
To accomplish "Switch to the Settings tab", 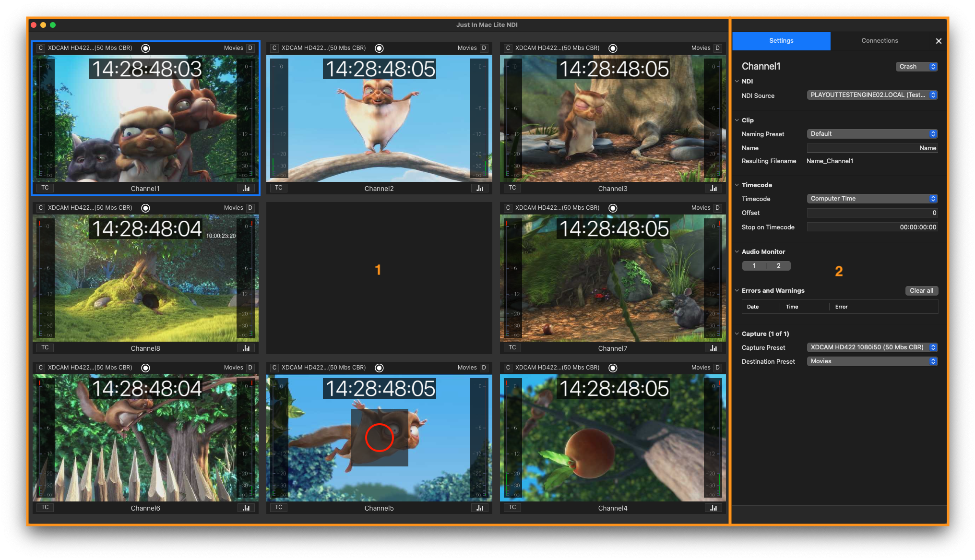I will pyautogui.click(x=781, y=41).
